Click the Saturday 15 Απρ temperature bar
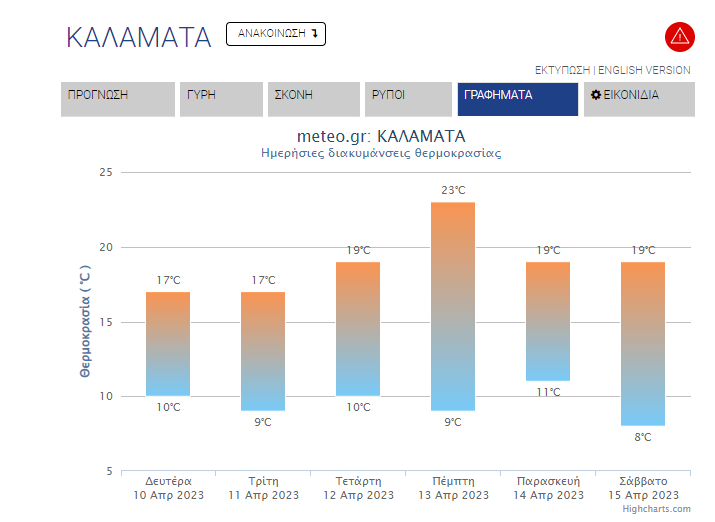715x522 pixels. 643,344
